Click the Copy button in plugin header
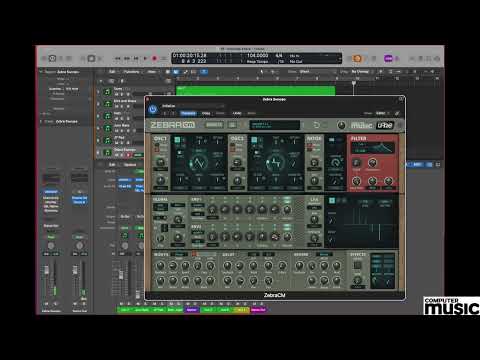The height and width of the screenshot is (360, 480). click(x=206, y=113)
